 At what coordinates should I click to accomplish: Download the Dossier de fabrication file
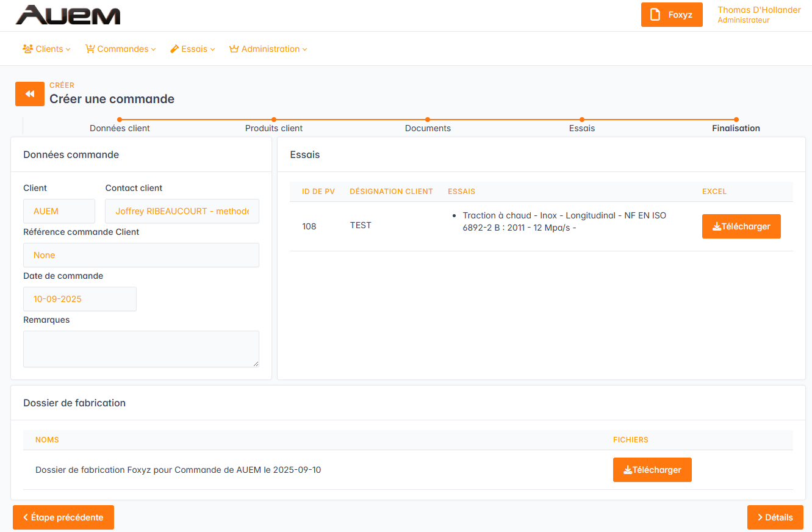tap(652, 470)
